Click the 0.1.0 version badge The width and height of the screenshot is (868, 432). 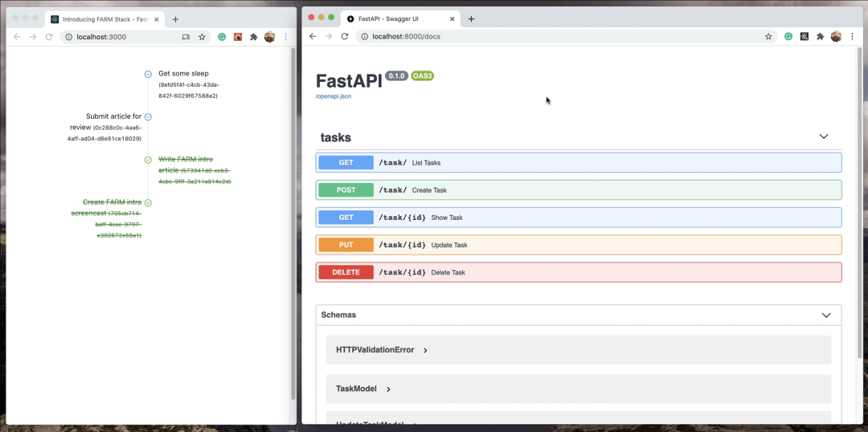396,75
